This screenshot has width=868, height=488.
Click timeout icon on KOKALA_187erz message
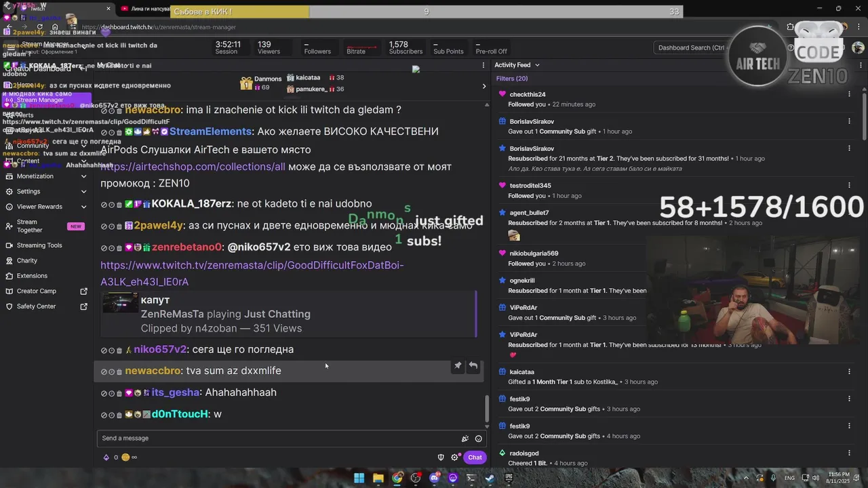pos(112,205)
